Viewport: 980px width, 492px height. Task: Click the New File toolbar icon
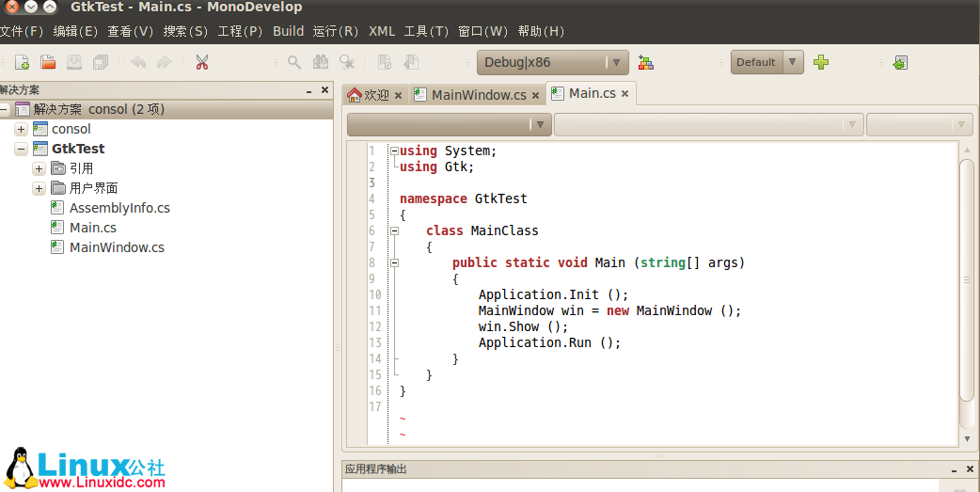[x=22, y=63]
